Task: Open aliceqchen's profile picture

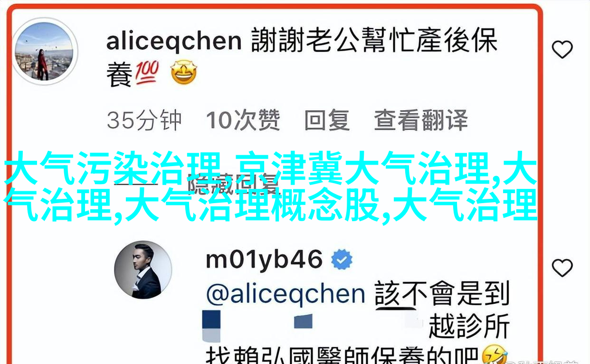Action: [44, 51]
